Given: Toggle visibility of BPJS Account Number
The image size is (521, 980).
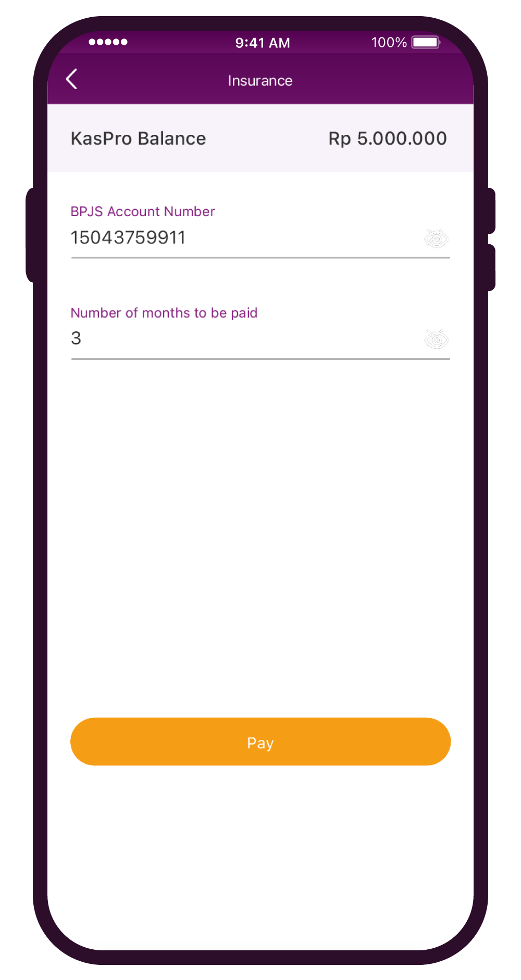Looking at the screenshot, I should pos(436,238).
